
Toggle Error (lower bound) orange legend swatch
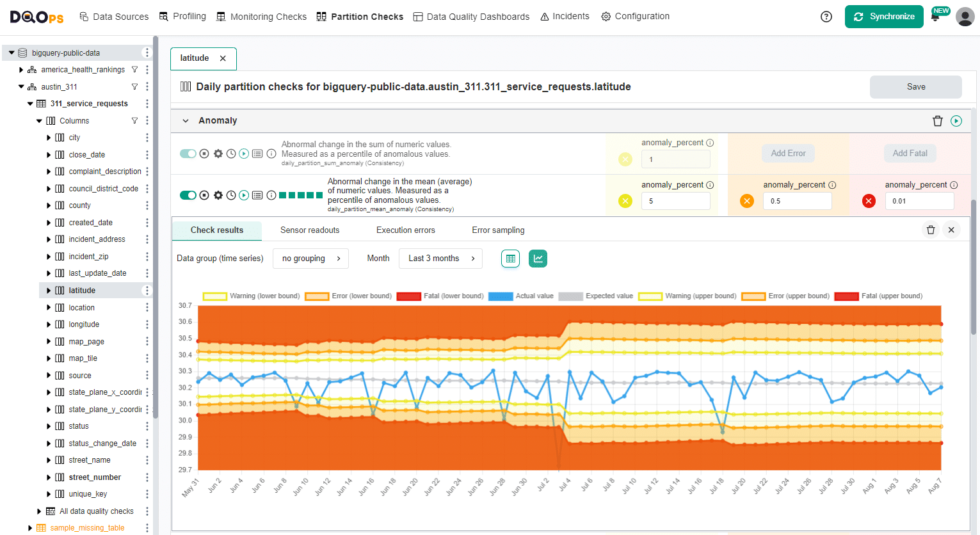click(316, 296)
